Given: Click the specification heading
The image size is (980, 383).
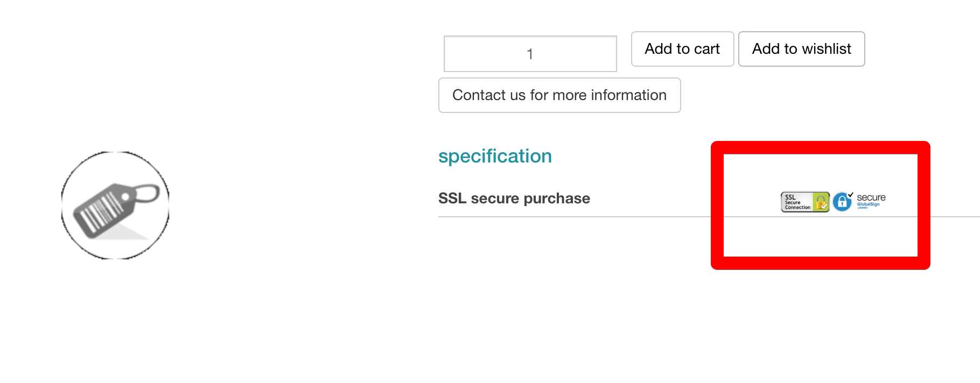Looking at the screenshot, I should (495, 156).
